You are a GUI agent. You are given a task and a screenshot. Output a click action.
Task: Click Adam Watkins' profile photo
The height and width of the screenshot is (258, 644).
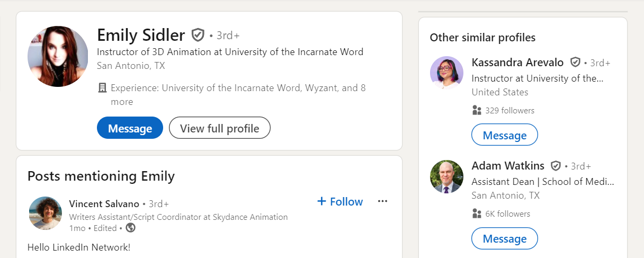pos(446,176)
